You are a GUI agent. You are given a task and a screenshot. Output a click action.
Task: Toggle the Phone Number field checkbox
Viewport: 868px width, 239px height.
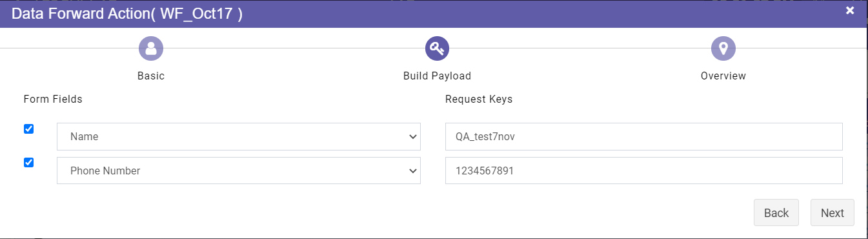[28, 163]
